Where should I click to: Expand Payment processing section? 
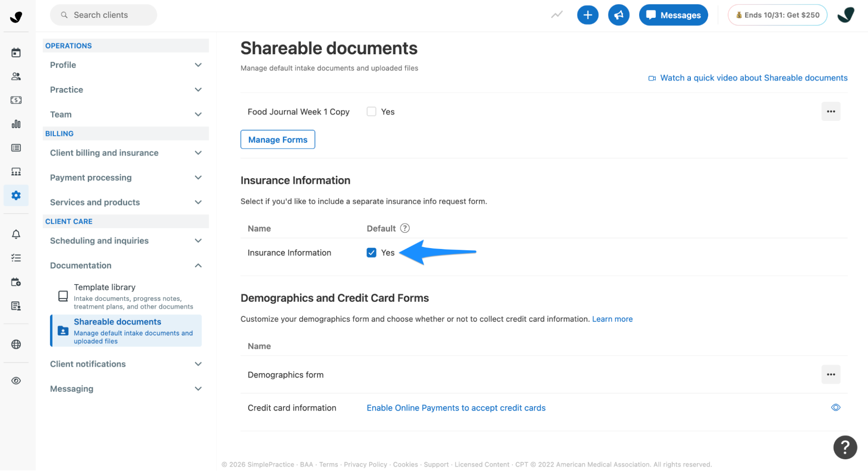point(125,178)
